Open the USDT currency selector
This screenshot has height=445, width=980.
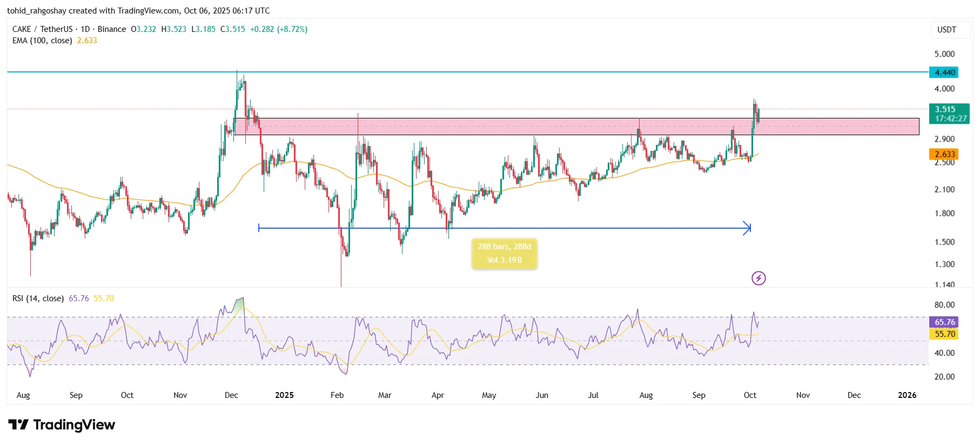[946, 30]
